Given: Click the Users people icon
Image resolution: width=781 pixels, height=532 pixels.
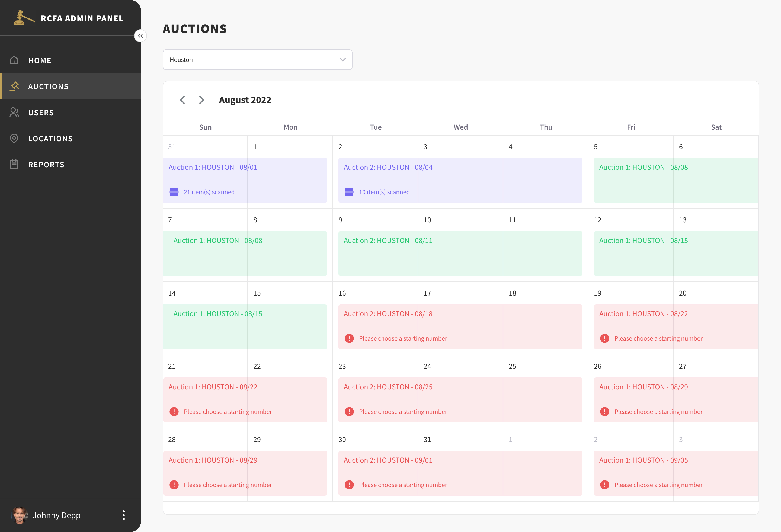Looking at the screenshot, I should (x=14, y=112).
